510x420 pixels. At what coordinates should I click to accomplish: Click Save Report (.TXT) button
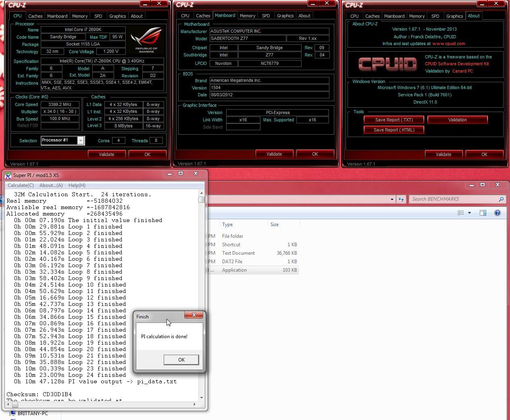pos(394,120)
